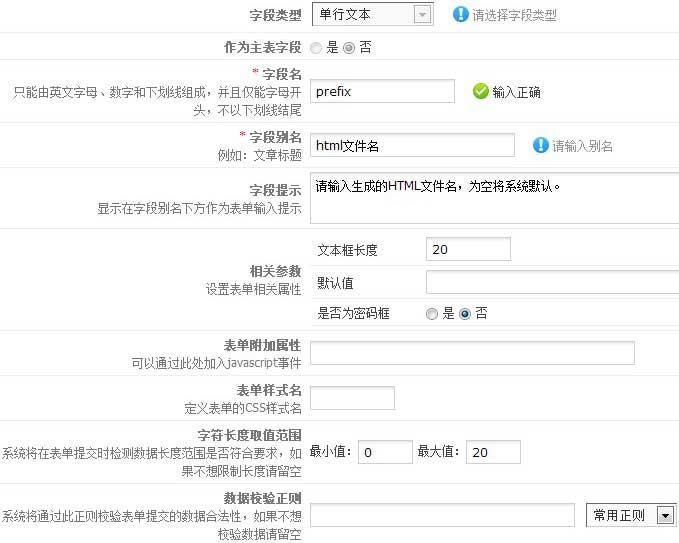Click the 请输入别名 hint text

[582, 146]
